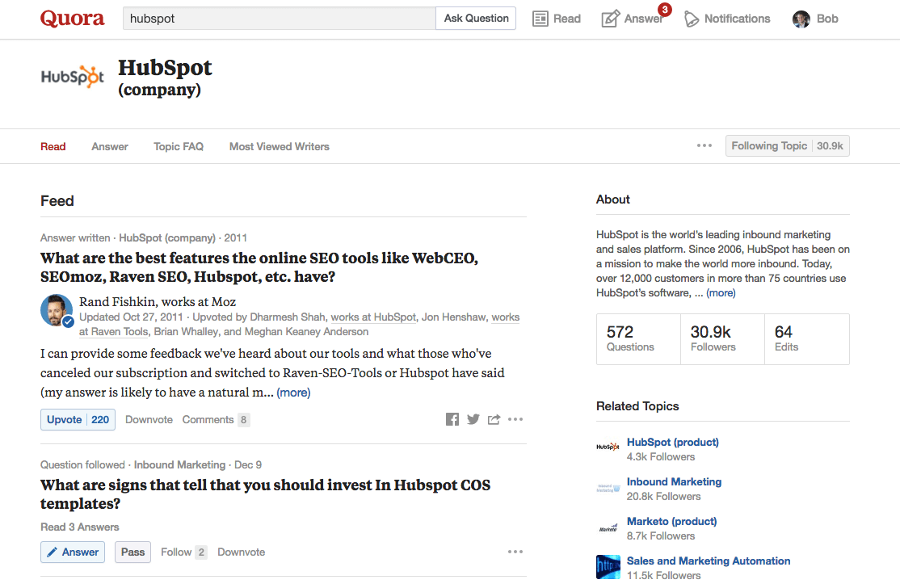Viewport: 900px width, 588px height.
Task: Click the HubSpot company logo
Action: click(73, 77)
